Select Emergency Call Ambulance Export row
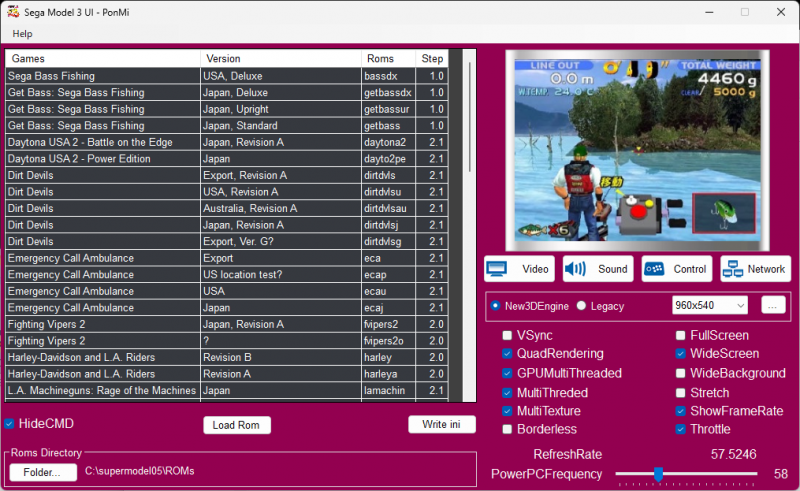800x491 pixels. coord(227,258)
